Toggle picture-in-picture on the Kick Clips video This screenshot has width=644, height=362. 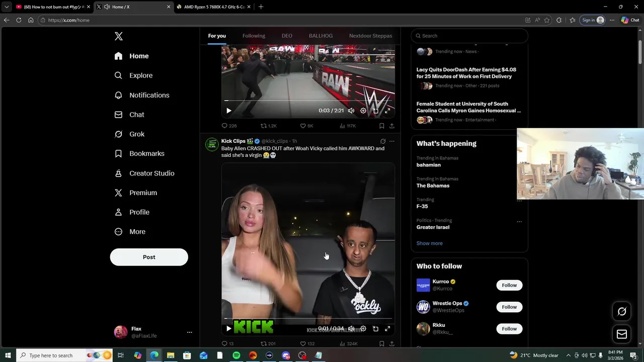click(x=375, y=329)
